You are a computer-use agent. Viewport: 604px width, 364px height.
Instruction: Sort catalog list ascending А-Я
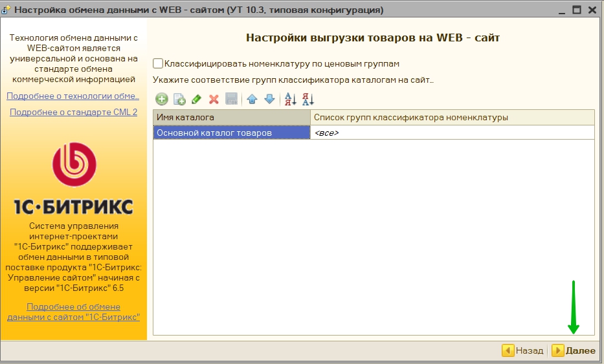(x=291, y=100)
